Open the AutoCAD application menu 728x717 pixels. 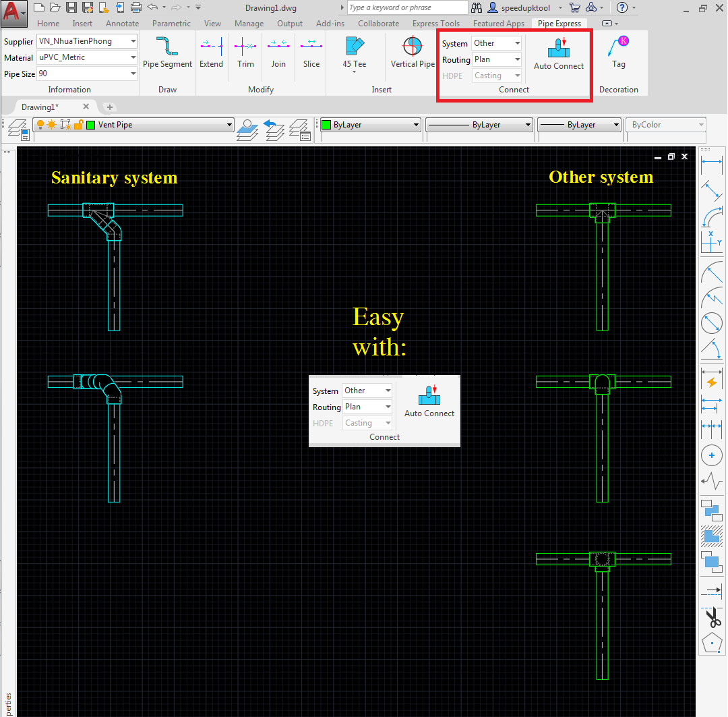(x=13, y=13)
